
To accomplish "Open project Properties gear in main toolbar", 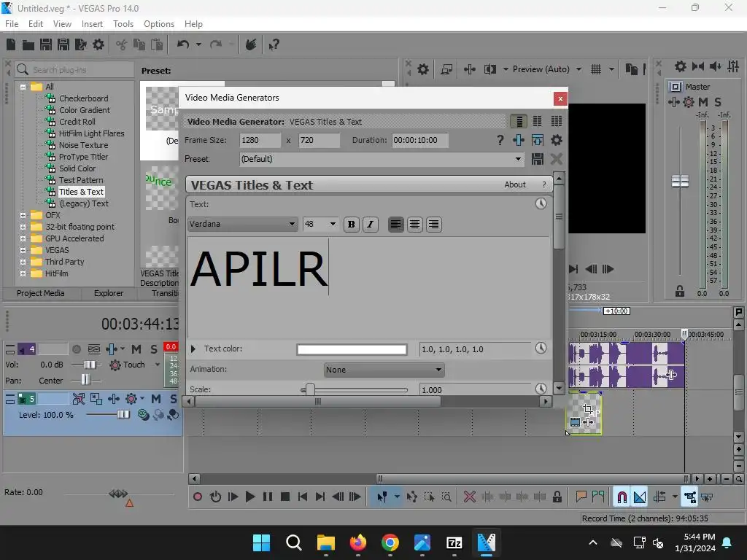I will [x=98, y=44].
